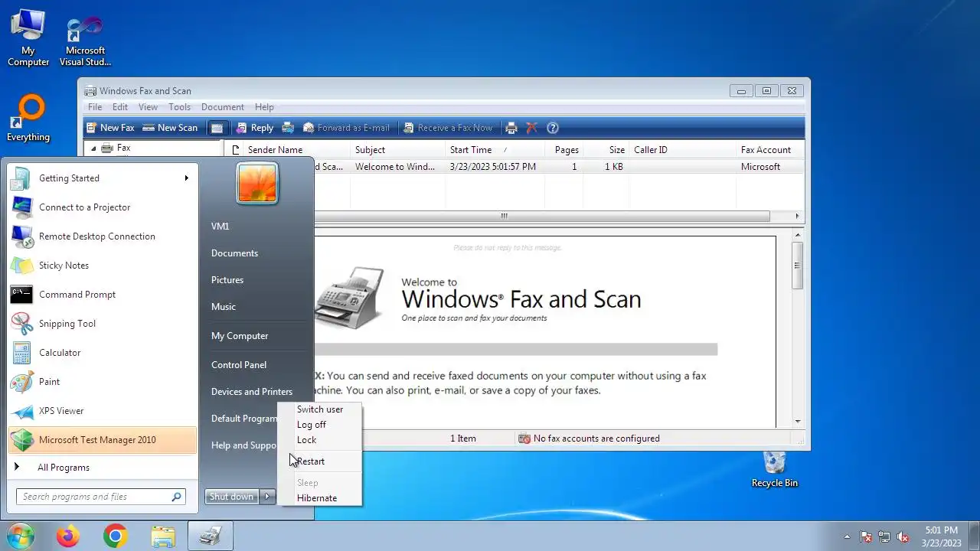Open XPS Viewer
The width and height of the screenshot is (980, 551).
(x=101, y=411)
